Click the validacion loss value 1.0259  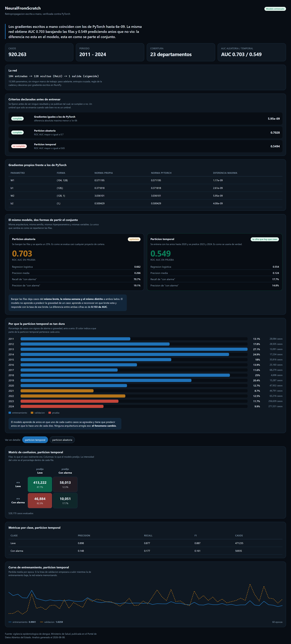tap(59, 622)
